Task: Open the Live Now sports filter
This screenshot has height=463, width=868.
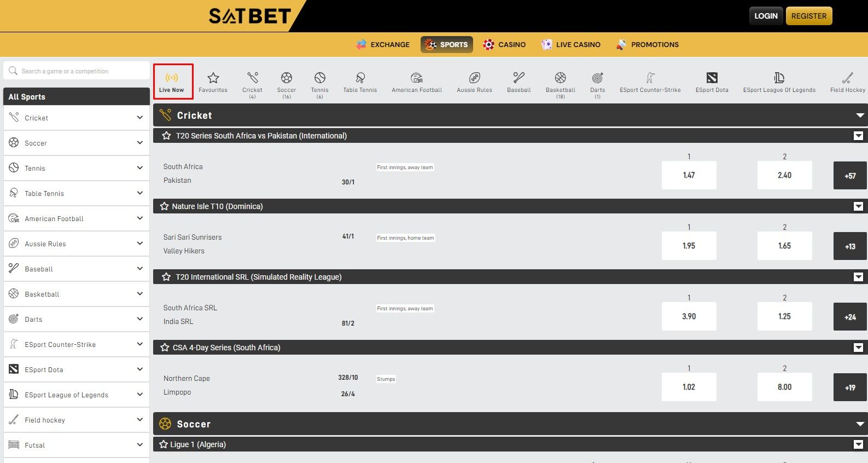Action: coord(172,82)
